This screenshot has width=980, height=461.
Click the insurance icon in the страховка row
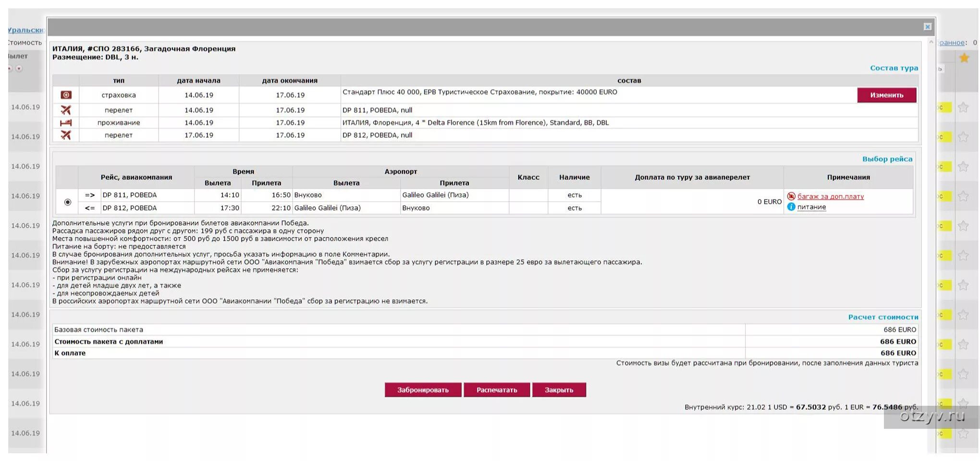coord(66,95)
